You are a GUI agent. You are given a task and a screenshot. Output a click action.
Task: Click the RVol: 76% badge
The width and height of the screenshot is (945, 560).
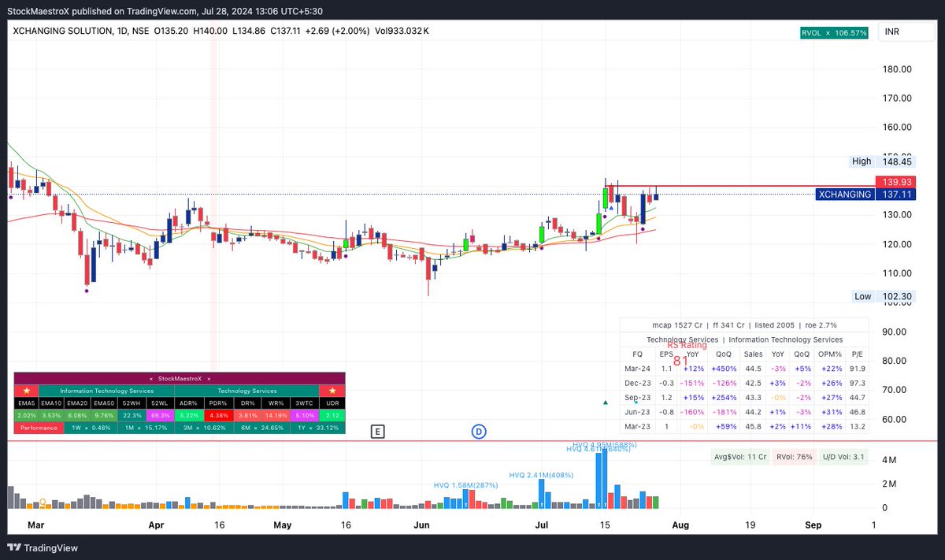pyautogui.click(x=796, y=457)
